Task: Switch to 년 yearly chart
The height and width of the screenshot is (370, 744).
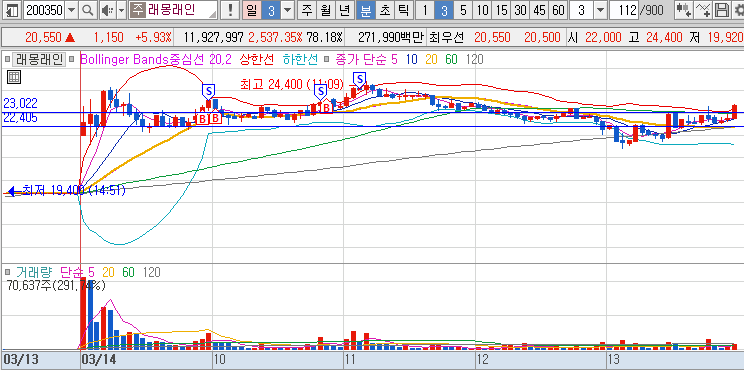Action: tap(345, 10)
